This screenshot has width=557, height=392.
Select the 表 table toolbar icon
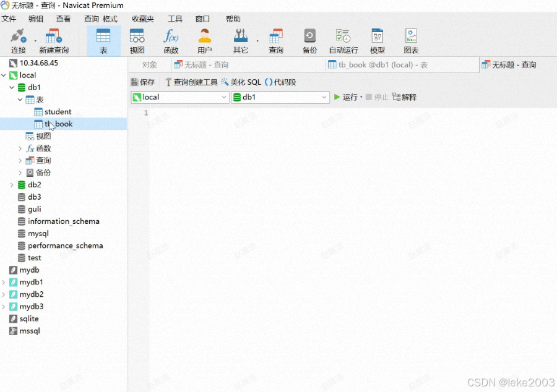pyautogui.click(x=103, y=41)
